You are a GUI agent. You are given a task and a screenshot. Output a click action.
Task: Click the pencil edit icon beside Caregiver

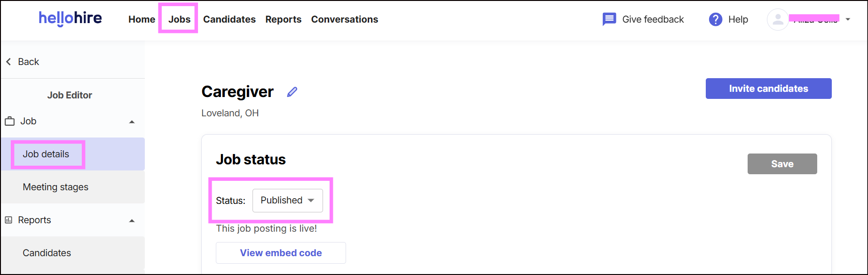pyautogui.click(x=292, y=92)
